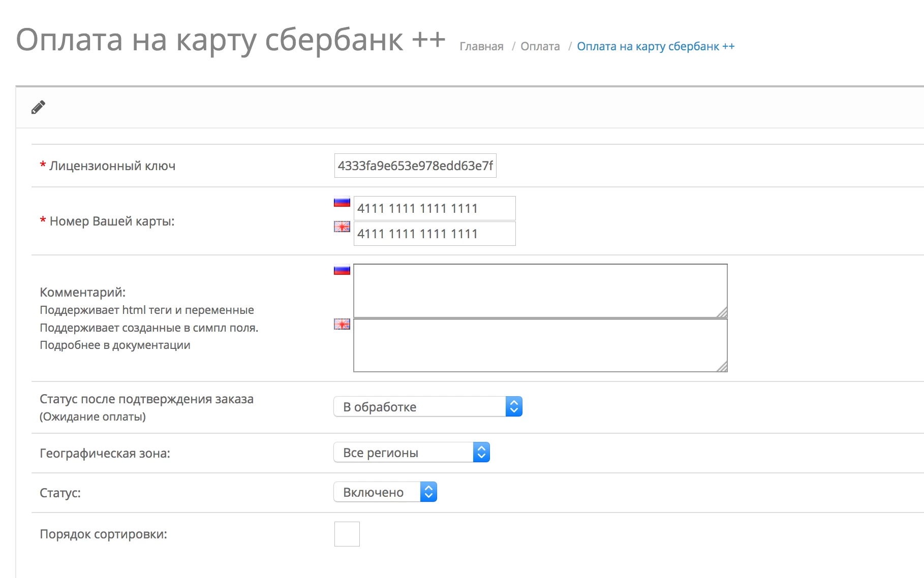Click the page heading 'Оплата на карту сбербанк ++'
Viewport: 924px width, 578px height.
231,40
